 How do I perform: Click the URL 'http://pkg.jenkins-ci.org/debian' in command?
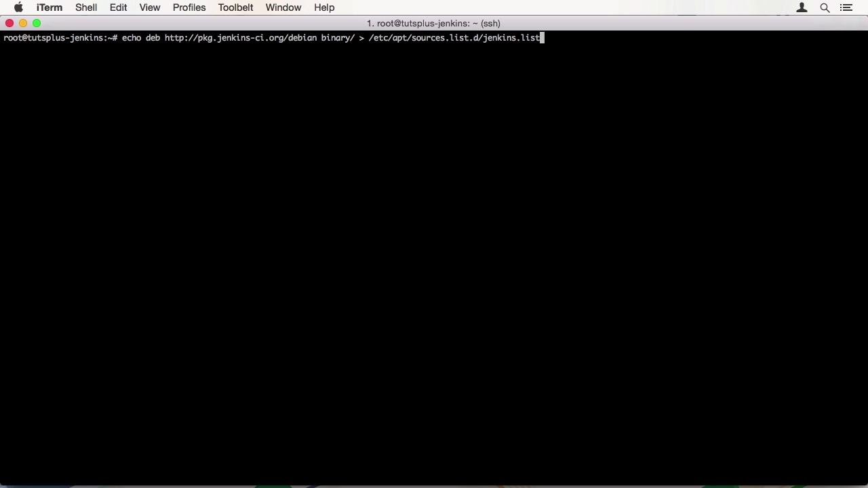coord(241,38)
